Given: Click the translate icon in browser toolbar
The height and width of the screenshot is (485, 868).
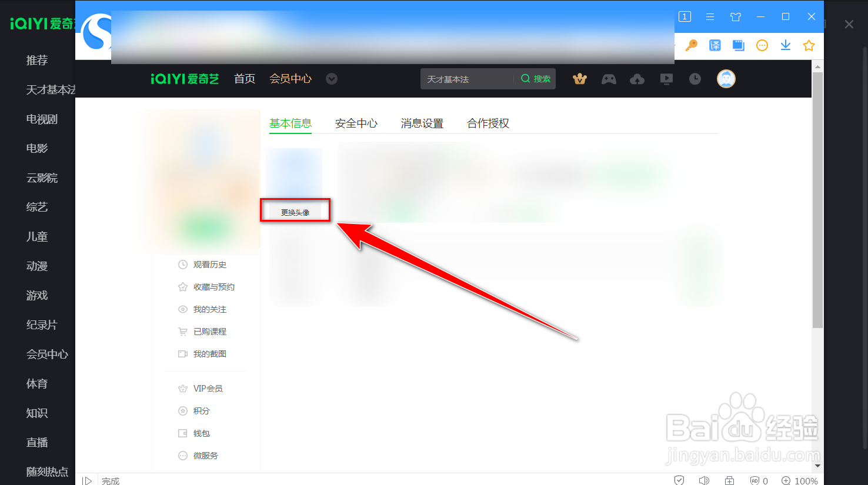Looking at the screenshot, I should click(x=715, y=45).
